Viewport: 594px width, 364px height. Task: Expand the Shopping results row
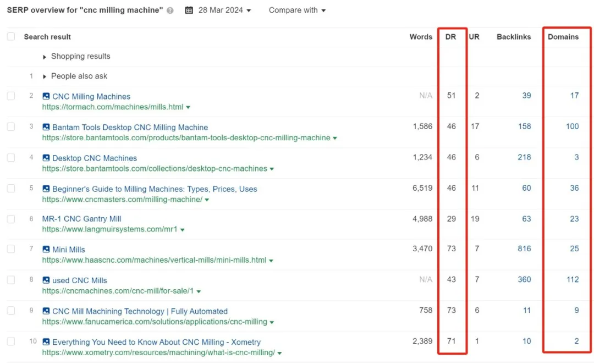[45, 57]
